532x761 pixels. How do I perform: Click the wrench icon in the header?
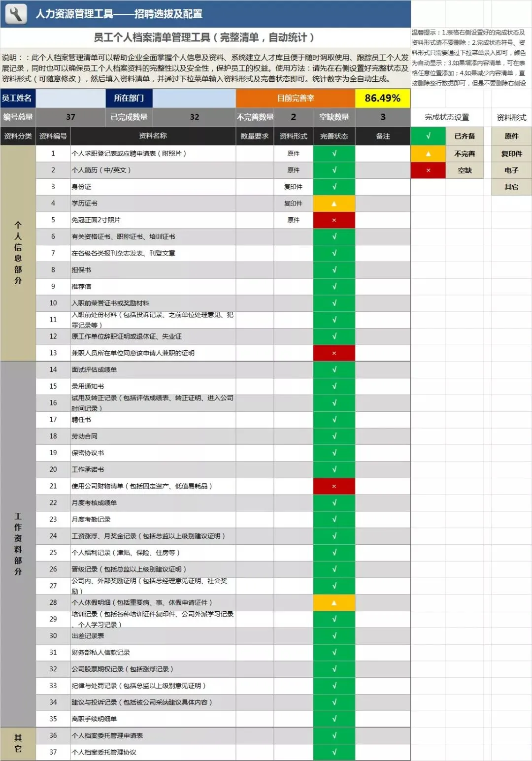tap(16, 14)
